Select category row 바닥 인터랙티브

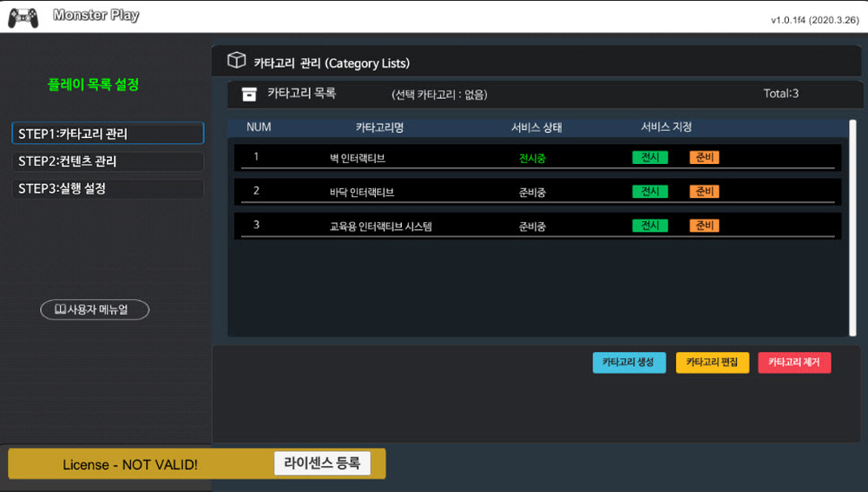537,192
